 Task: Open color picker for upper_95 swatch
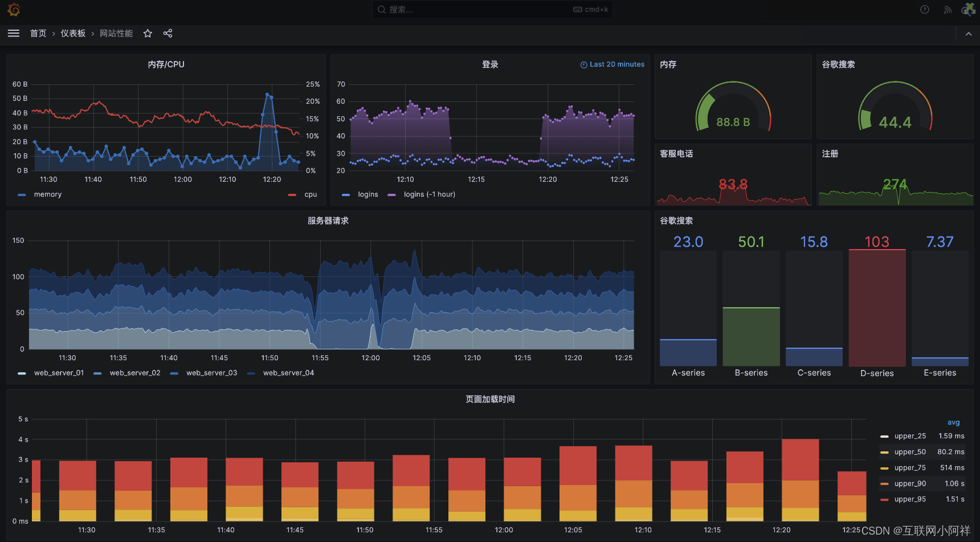(x=884, y=500)
